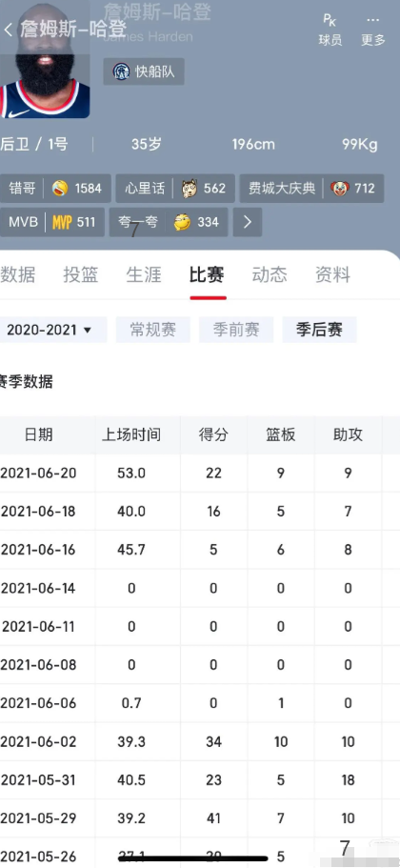Click the 41 points cell
The height and width of the screenshot is (868, 400).
(213, 818)
